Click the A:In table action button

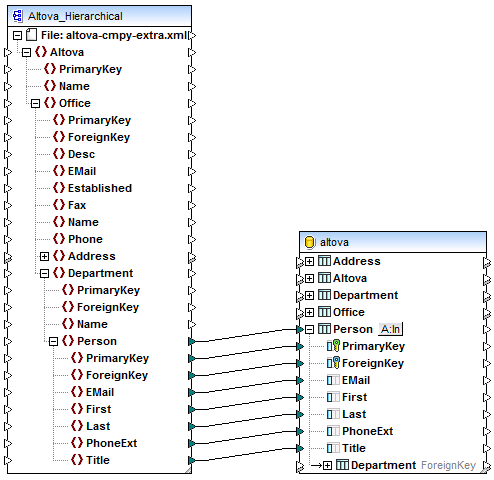[x=390, y=329]
